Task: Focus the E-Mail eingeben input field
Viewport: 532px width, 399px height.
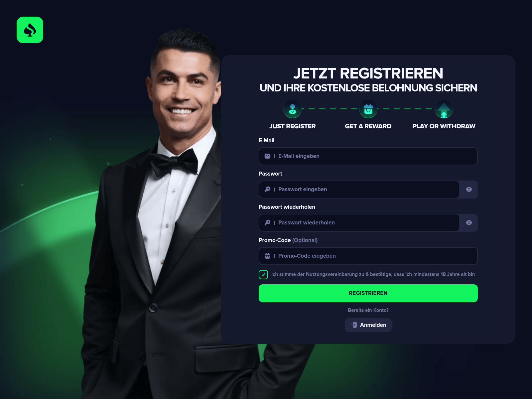Action: [x=368, y=156]
